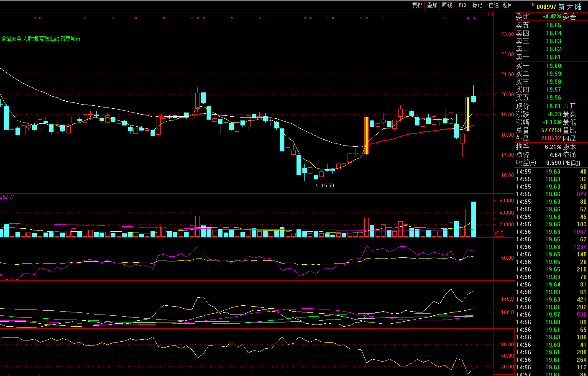Open F10 company information
Viewport: 588px width, 376px height.
click(x=462, y=5)
